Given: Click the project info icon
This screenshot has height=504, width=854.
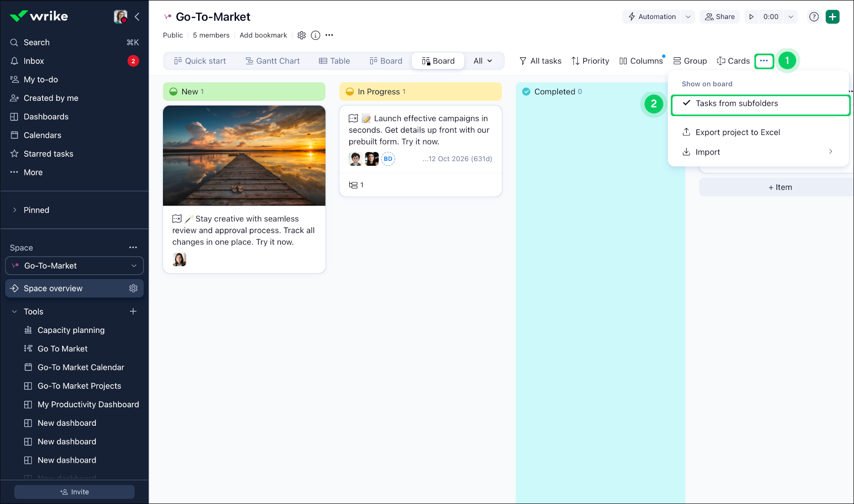Looking at the screenshot, I should click(316, 35).
